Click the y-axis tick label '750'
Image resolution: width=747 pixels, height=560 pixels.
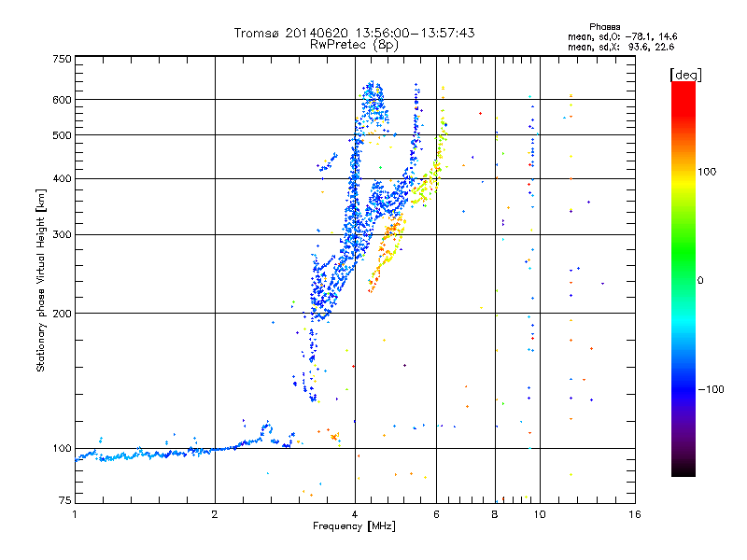pyautogui.click(x=62, y=59)
